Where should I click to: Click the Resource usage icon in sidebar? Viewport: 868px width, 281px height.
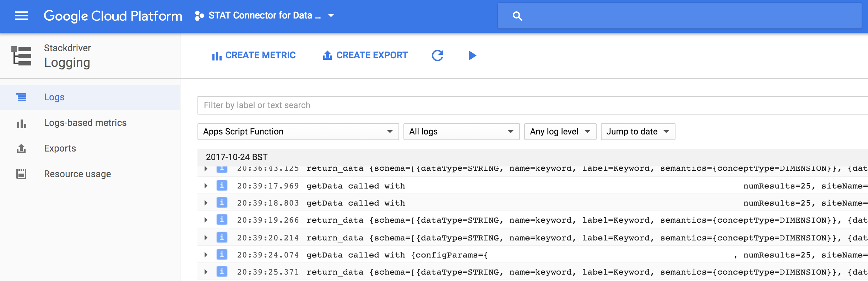tap(21, 174)
